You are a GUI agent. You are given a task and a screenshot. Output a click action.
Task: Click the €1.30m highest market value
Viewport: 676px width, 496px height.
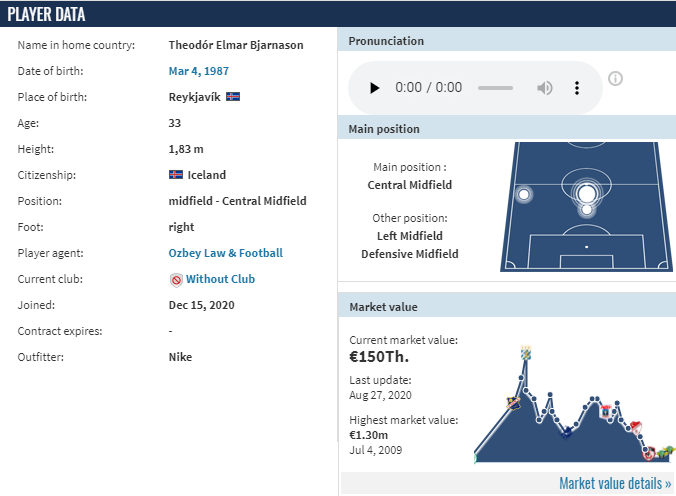pos(369,435)
